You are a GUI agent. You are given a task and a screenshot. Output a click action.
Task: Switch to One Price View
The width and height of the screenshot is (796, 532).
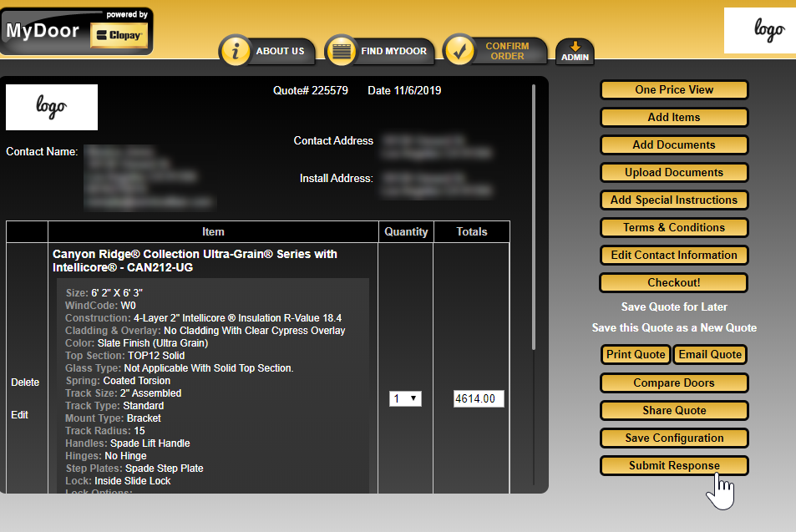674,90
